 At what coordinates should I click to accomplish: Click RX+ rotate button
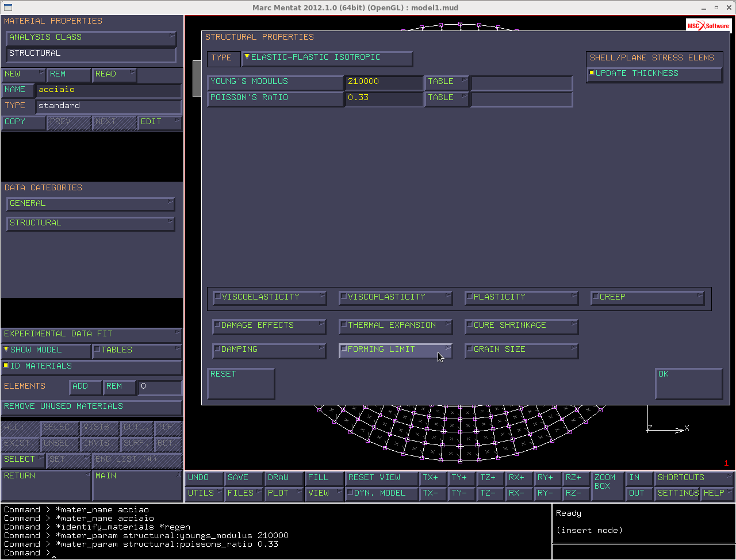tap(518, 478)
